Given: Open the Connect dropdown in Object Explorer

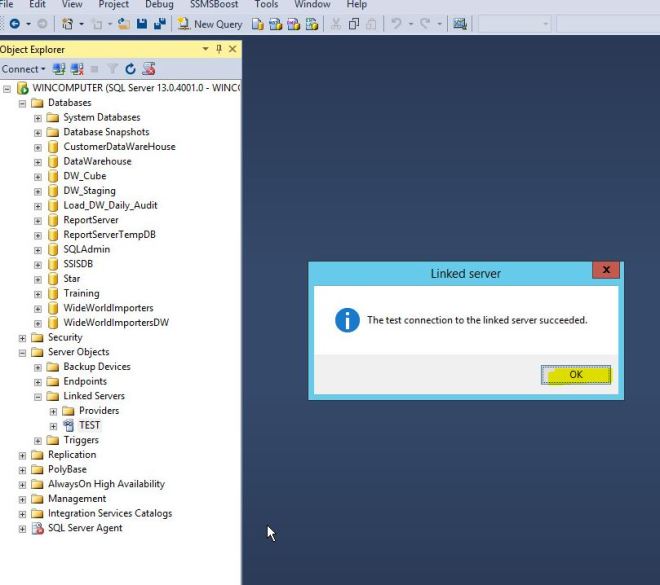Looking at the screenshot, I should (x=24, y=69).
